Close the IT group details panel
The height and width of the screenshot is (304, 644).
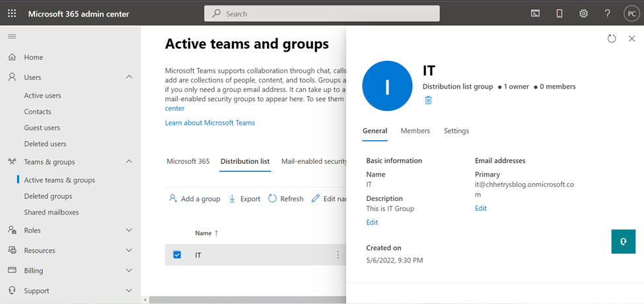[631, 38]
